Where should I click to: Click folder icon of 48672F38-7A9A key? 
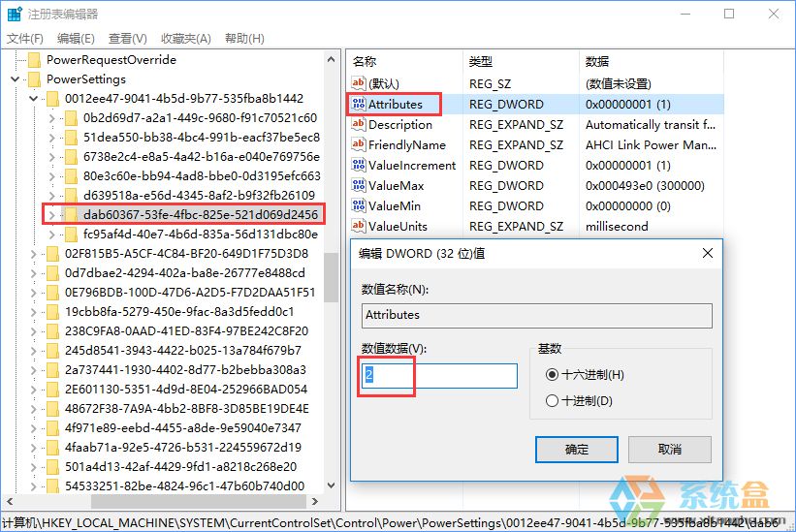(x=52, y=409)
